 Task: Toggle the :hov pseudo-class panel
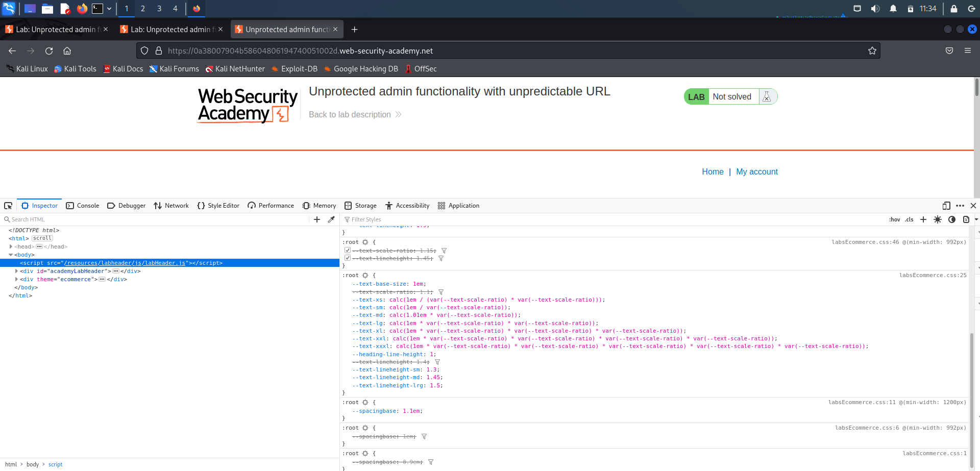tap(895, 219)
